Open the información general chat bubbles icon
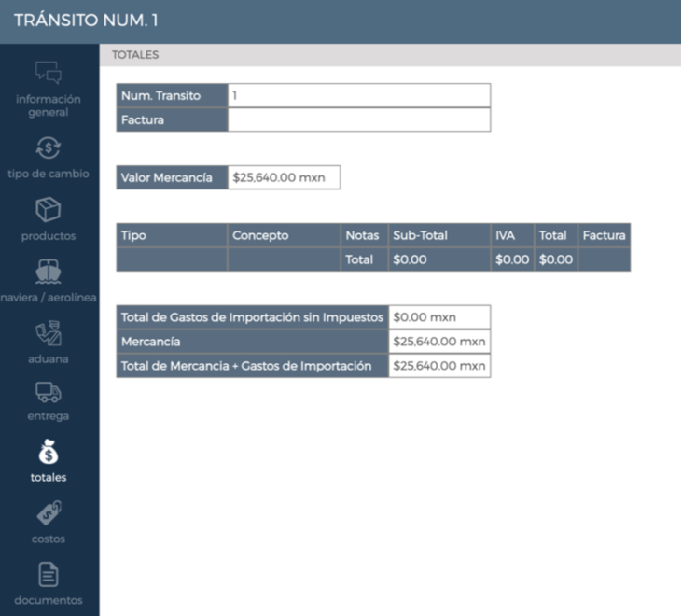 (x=48, y=72)
